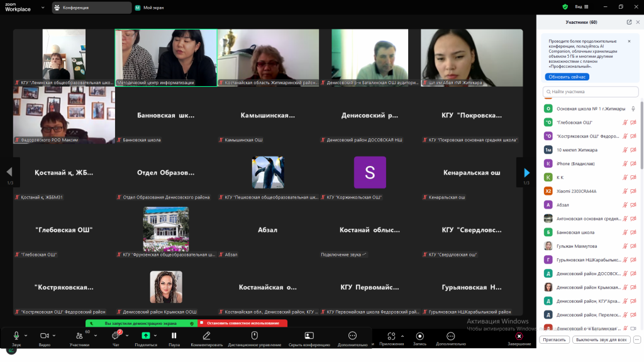Expand arrow next to Участники toolbar button

click(96, 336)
